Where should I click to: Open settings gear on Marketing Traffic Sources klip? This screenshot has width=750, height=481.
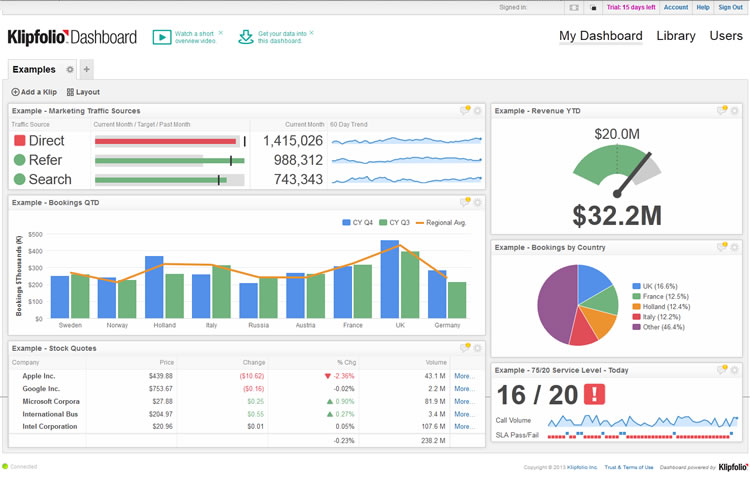click(478, 111)
